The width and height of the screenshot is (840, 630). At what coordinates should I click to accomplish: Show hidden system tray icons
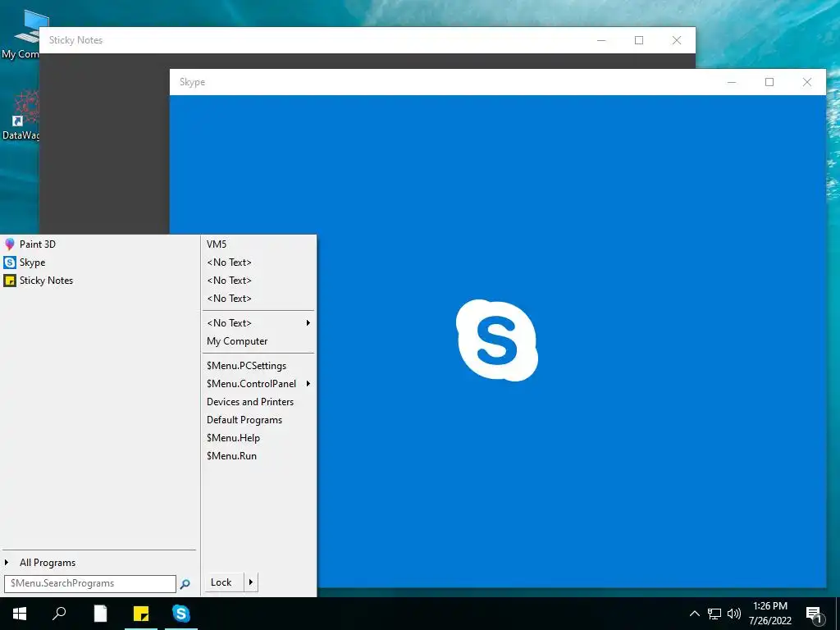coord(694,614)
